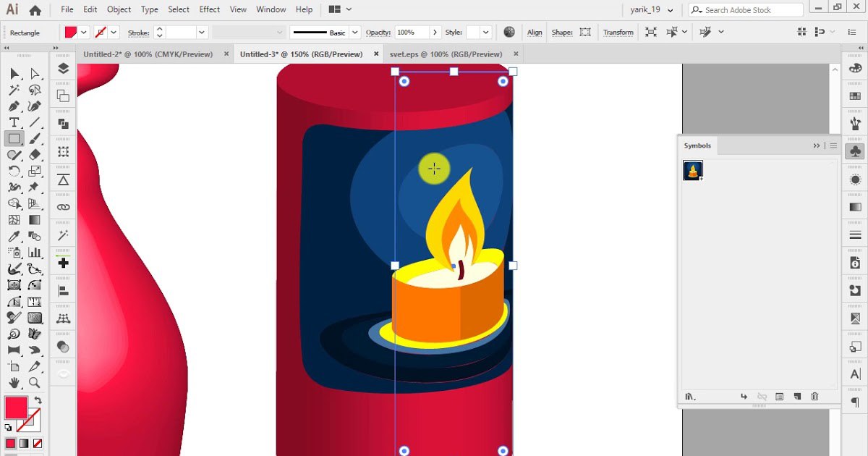Pick the Rotate tool
The image size is (868, 456).
tap(14, 172)
